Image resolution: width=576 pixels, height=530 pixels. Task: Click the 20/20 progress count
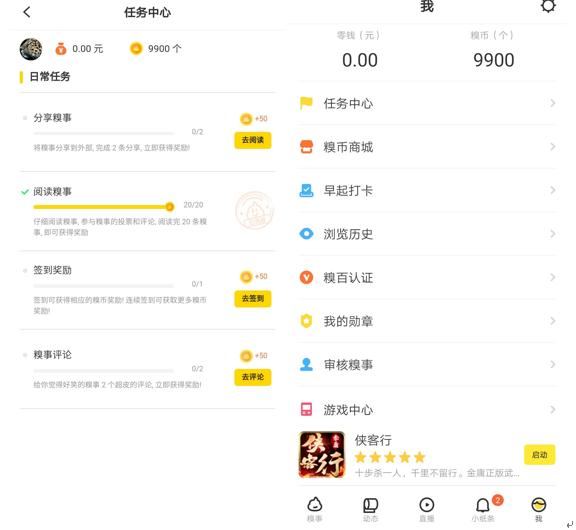click(x=193, y=205)
